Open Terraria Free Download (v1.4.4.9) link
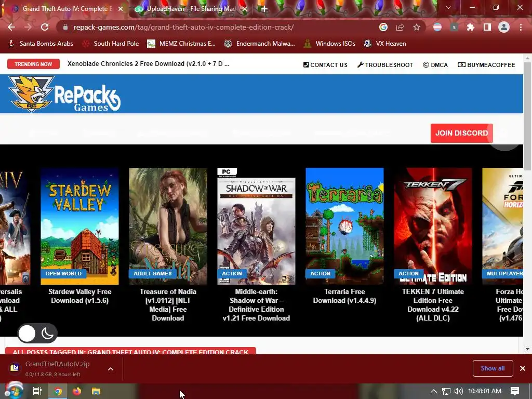The width and height of the screenshot is (532, 399). [344, 296]
